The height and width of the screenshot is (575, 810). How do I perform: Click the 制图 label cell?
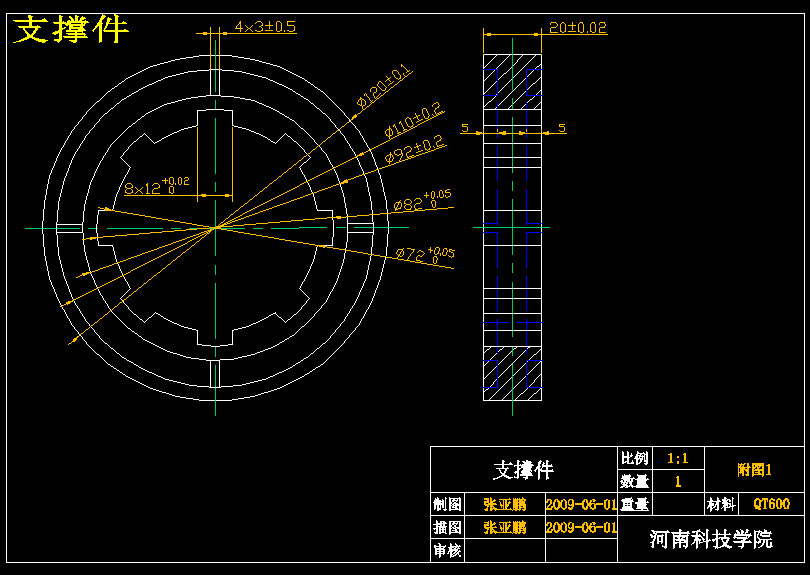point(447,504)
